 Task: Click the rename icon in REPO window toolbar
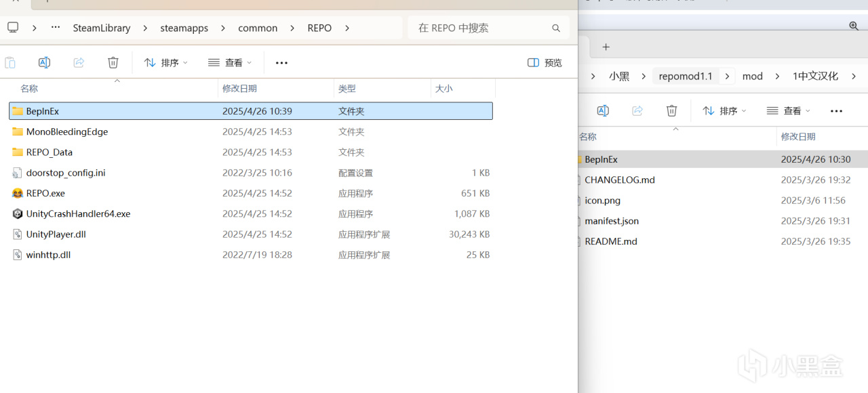[x=44, y=62]
